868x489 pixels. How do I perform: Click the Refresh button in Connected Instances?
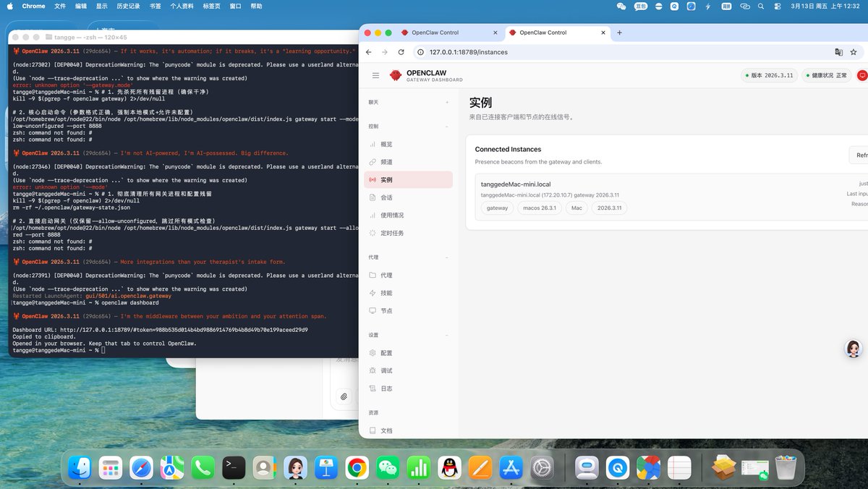pyautogui.click(x=860, y=155)
